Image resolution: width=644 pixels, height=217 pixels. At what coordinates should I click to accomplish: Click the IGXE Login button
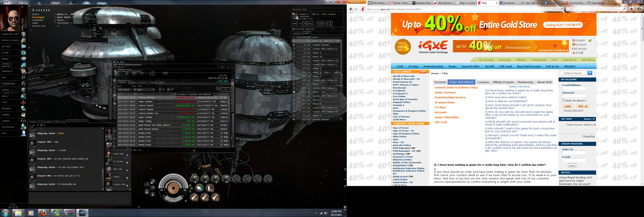click(x=568, y=106)
